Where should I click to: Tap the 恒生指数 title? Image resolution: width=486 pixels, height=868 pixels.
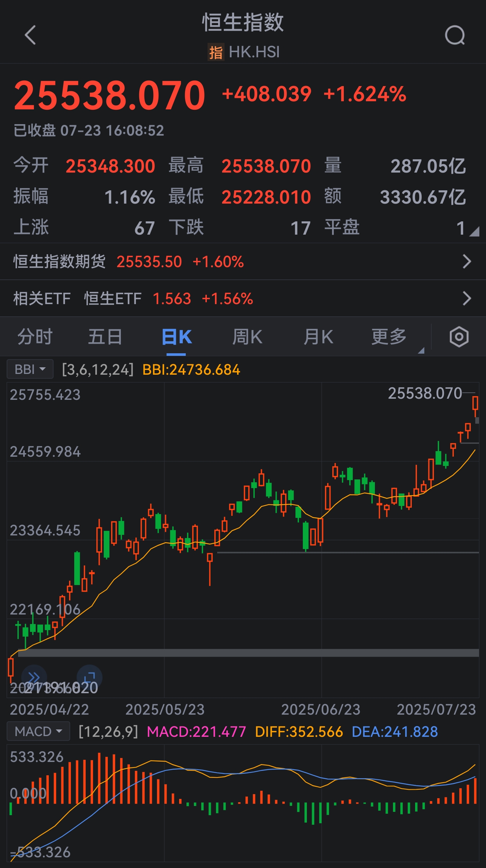[x=243, y=22]
